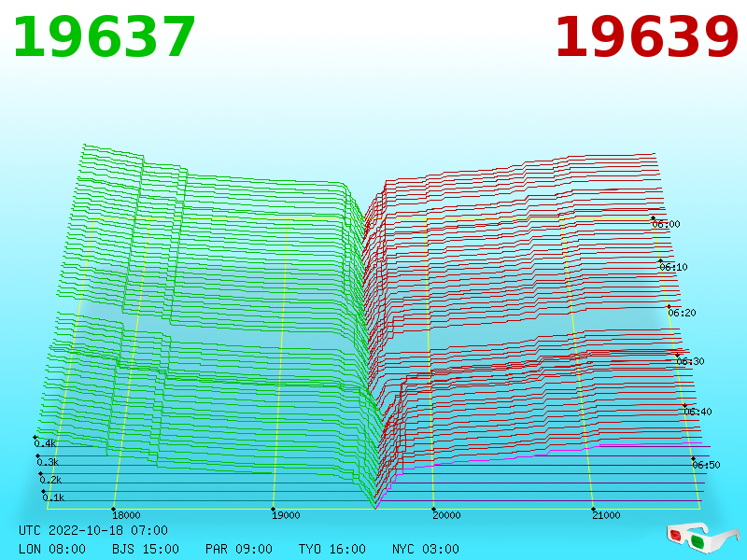747x560 pixels.
Task: Click the 0.4k depth axis label
Action: pos(45,444)
